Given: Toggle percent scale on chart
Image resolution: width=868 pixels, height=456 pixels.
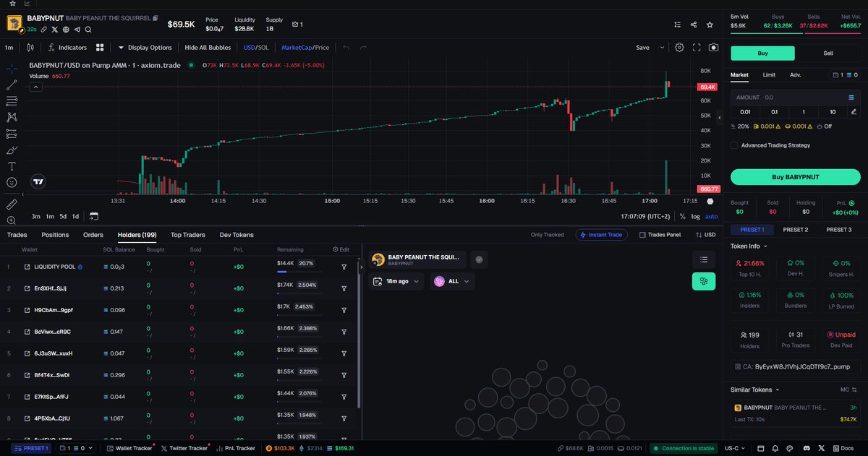Looking at the screenshot, I should 682,217.
